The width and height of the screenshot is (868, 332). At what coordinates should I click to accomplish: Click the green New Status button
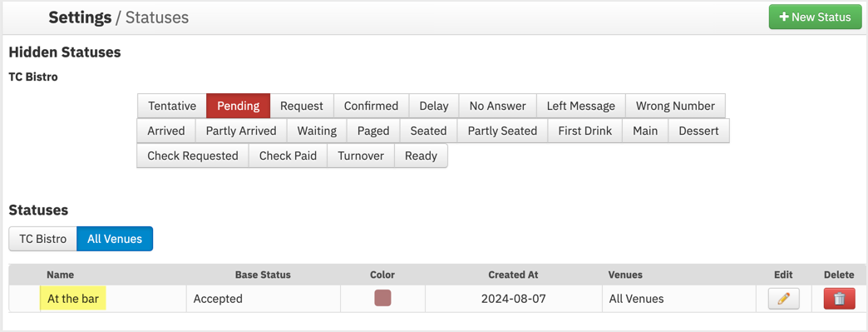(815, 17)
